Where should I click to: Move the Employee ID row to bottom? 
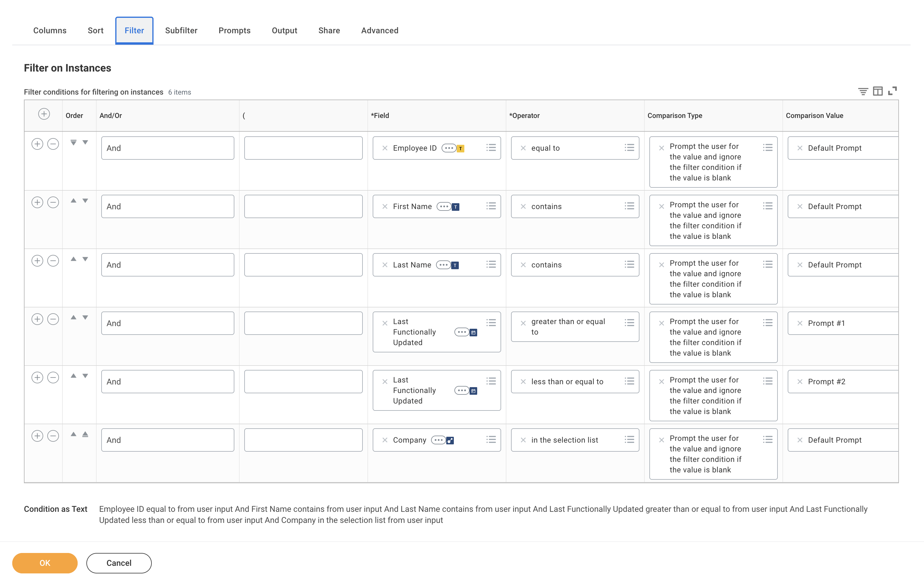tap(73, 142)
